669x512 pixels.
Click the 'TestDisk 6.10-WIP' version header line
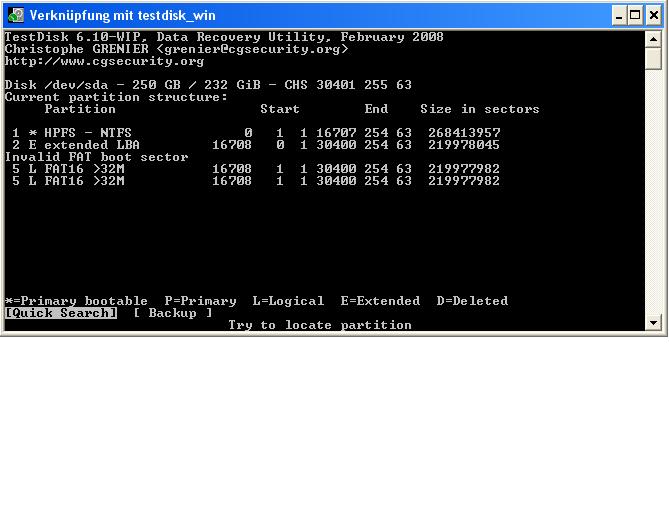[x=224, y=37]
